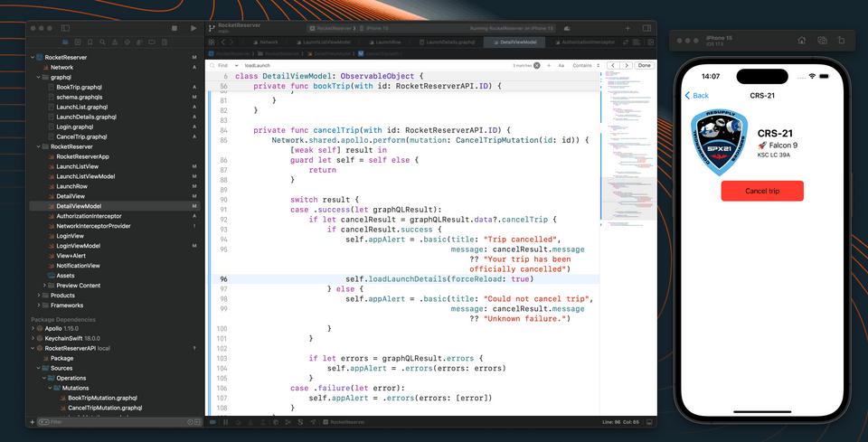Collapse the graphql folder
This screenshot has width=868, height=442.
(39, 77)
